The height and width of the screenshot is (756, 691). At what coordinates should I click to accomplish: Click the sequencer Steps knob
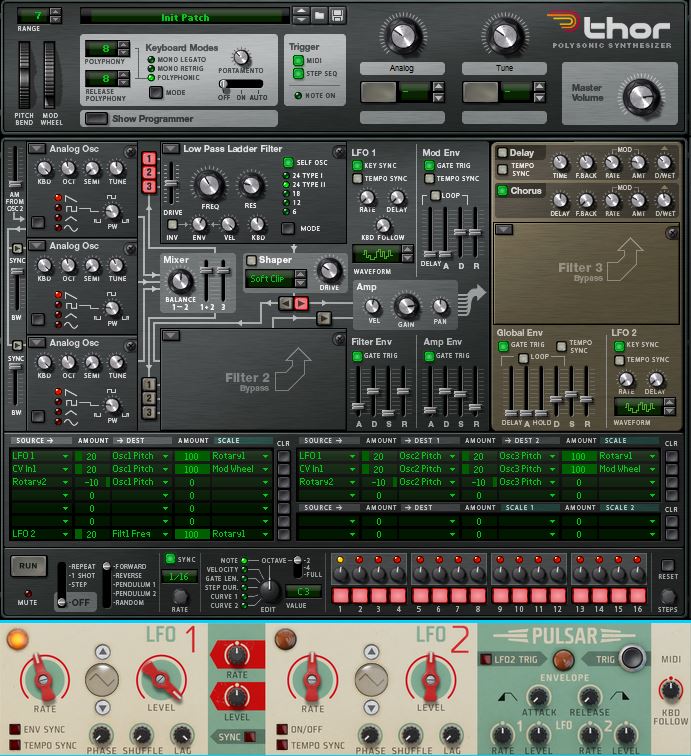pos(667,596)
